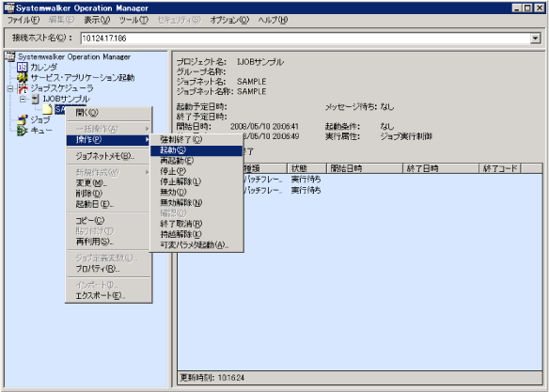
Task: Select 起動(S) in the submenu
Action: point(196,150)
